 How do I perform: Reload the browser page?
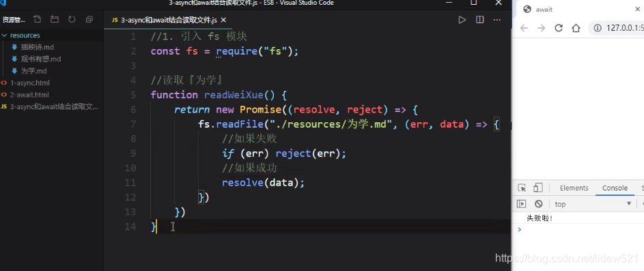click(559, 28)
